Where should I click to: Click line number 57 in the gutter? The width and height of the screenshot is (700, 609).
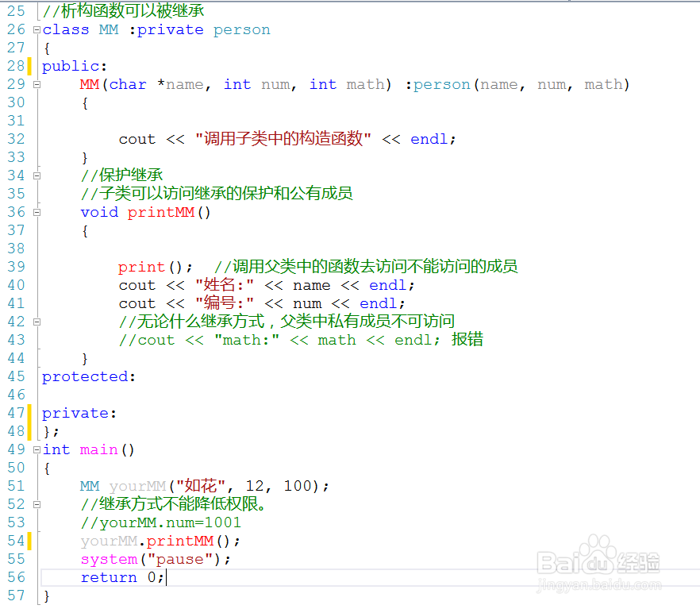point(16,596)
